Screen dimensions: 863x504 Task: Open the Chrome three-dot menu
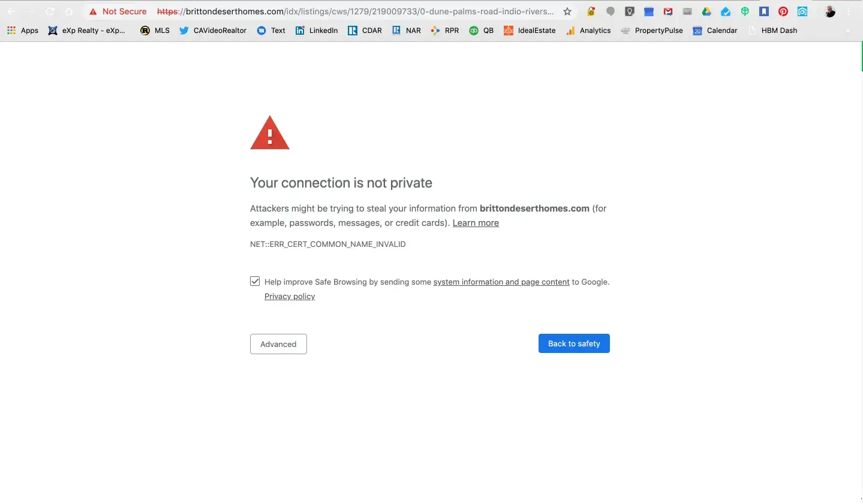[849, 11]
